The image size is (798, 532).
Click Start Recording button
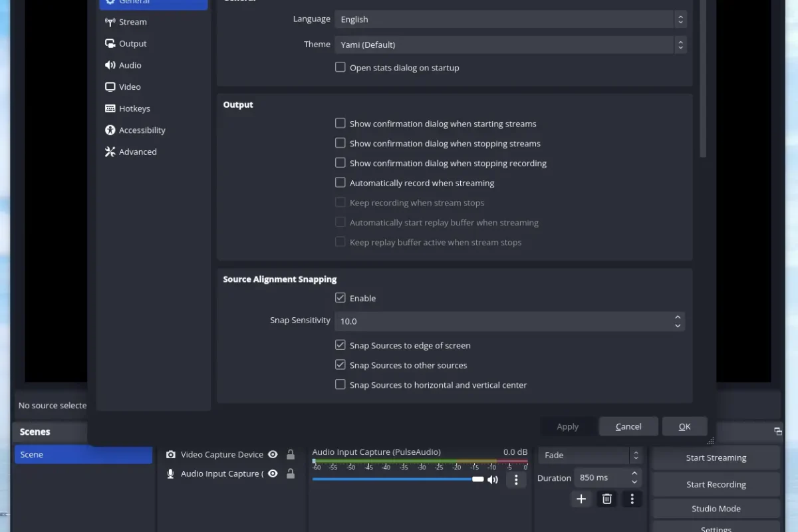716,484
